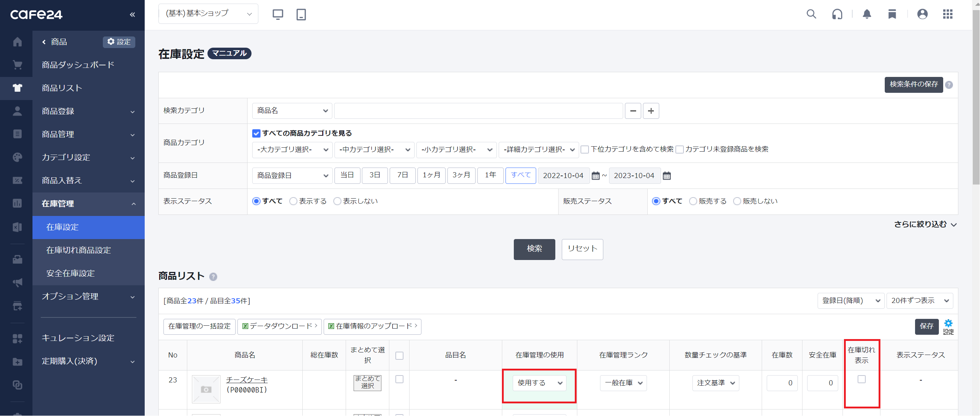
Task: Click the help icon beside 商品リスト heading
Action: (213, 277)
